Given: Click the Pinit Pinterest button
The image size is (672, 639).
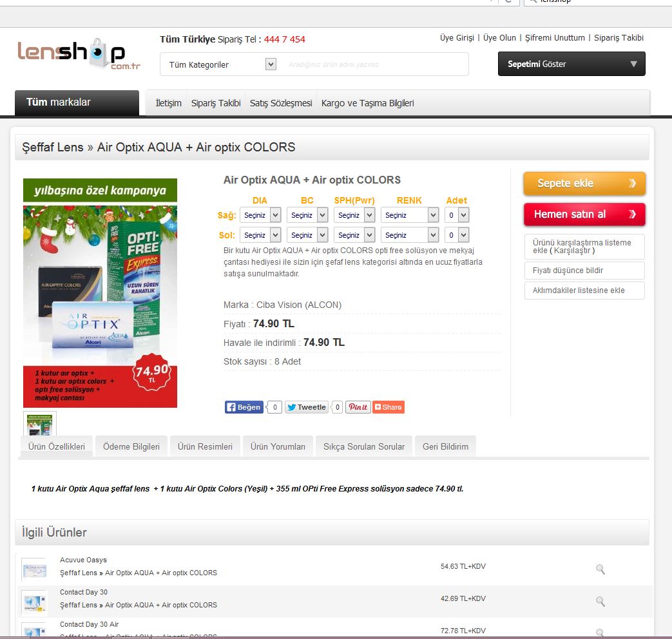Looking at the screenshot, I should [x=358, y=407].
